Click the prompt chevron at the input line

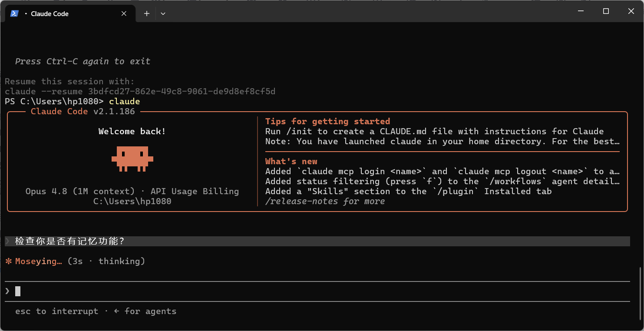pyautogui.click(x=7, y=291)
